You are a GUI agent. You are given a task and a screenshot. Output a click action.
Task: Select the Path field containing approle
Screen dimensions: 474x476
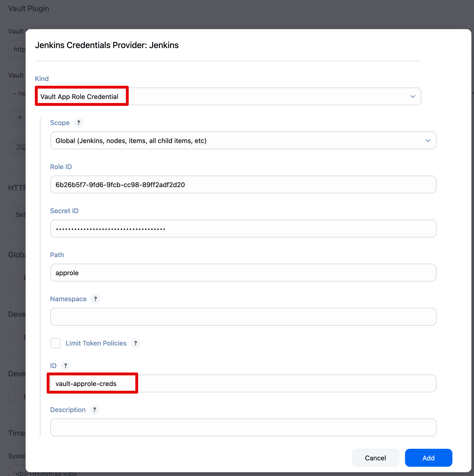coord(243,273)
